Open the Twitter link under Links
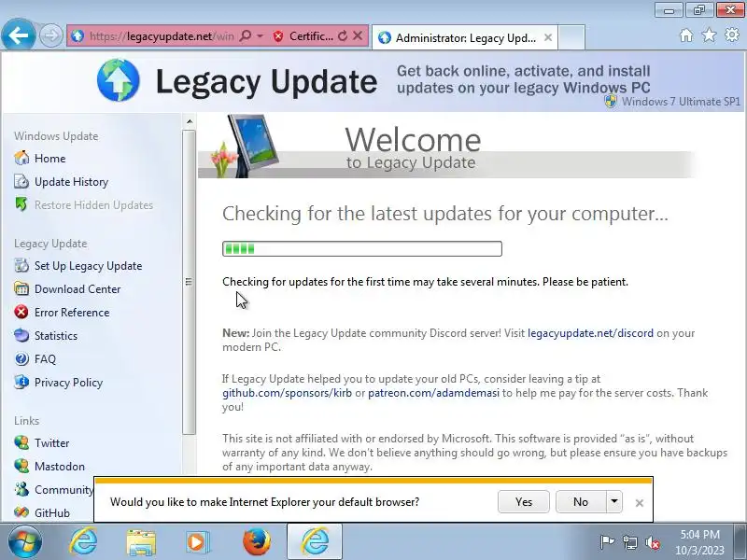 click(x=52, y=442)
